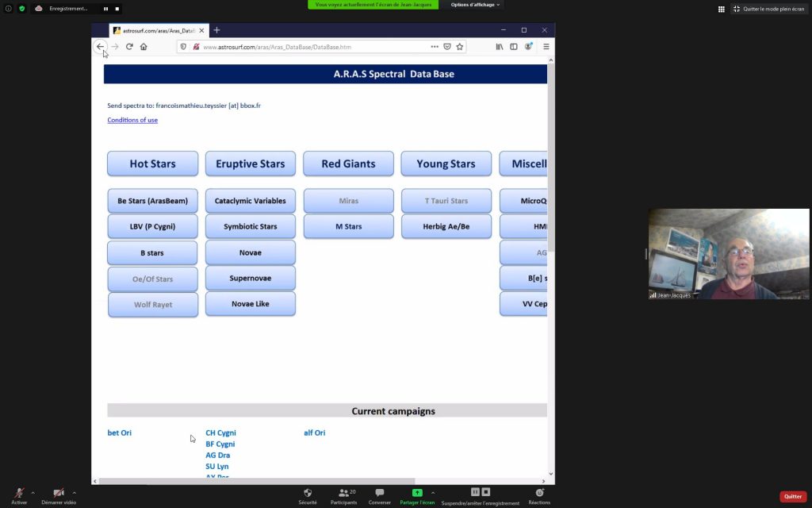The image size is (812, 508).
Task: Open the Supernovae button
Action: coord(250,279)
